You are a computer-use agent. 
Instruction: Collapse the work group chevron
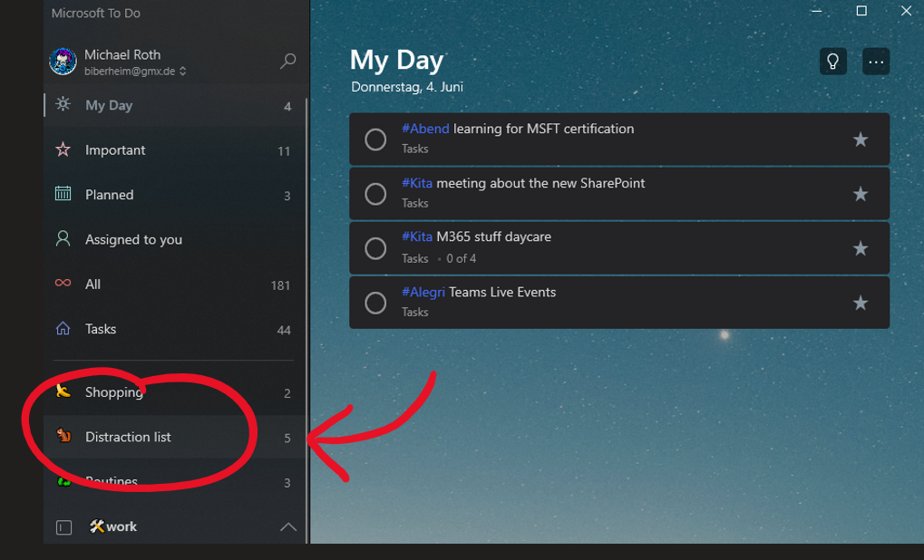pos(288,527)
